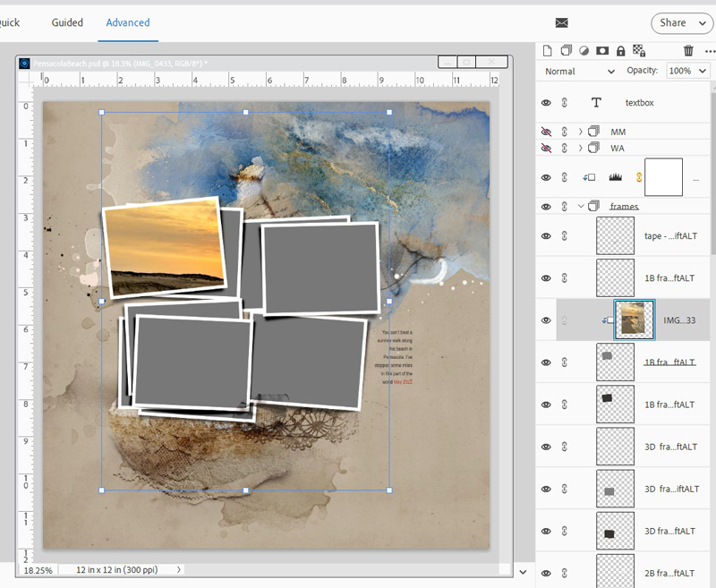Click the PensacolaBeach.psd document icon
The height and width of the screenshot is (588, 716).
click(x=24, y=64)
